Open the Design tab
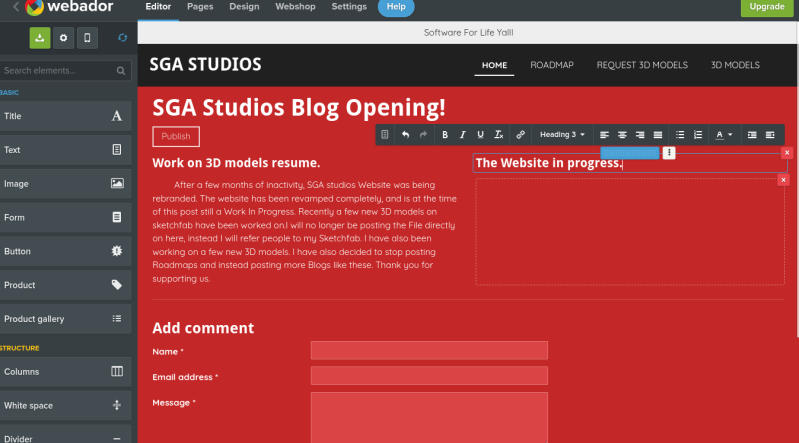Viewport: 799px width, 443px height. (x=244, y=7)
